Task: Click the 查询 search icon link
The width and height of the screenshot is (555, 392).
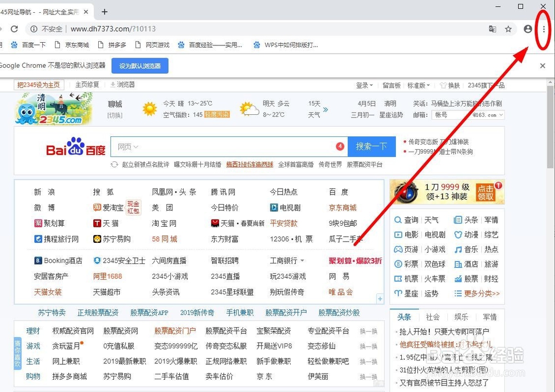Action: pos(406,220)
